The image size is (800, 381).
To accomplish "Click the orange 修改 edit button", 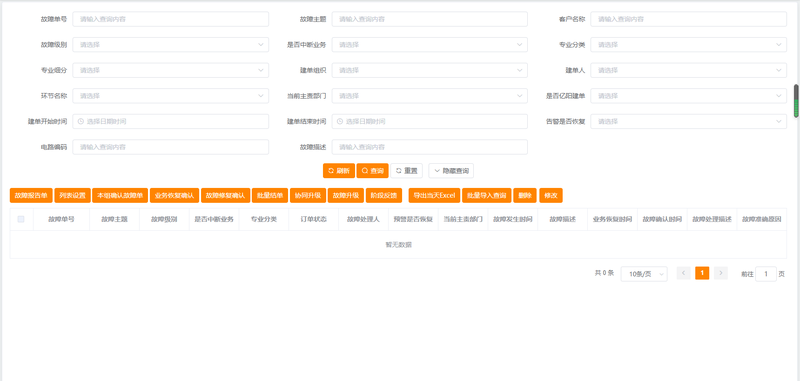I will tap(551, 195).
